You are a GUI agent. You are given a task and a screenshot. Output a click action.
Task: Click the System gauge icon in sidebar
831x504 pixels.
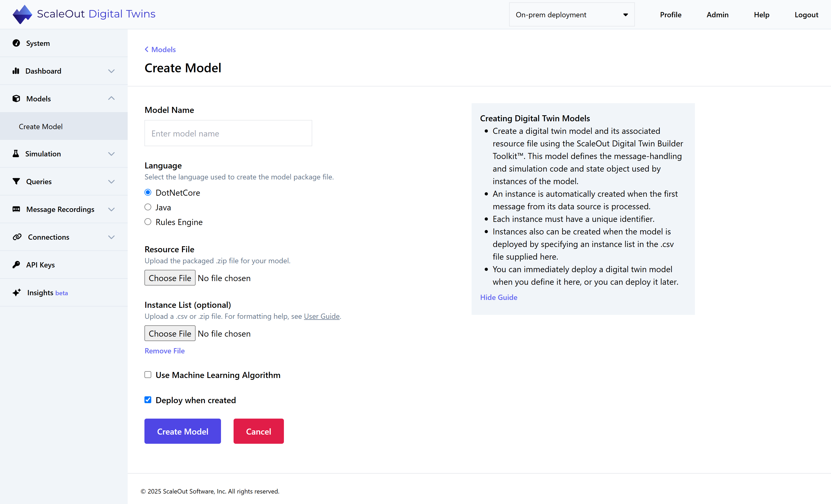(16, 43)
